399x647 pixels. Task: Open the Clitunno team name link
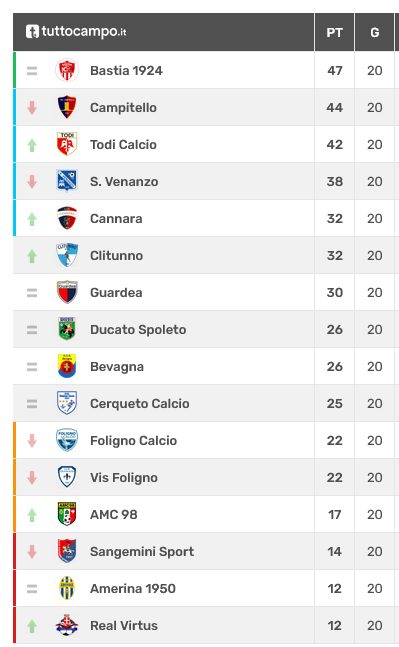tap(116, 255)
